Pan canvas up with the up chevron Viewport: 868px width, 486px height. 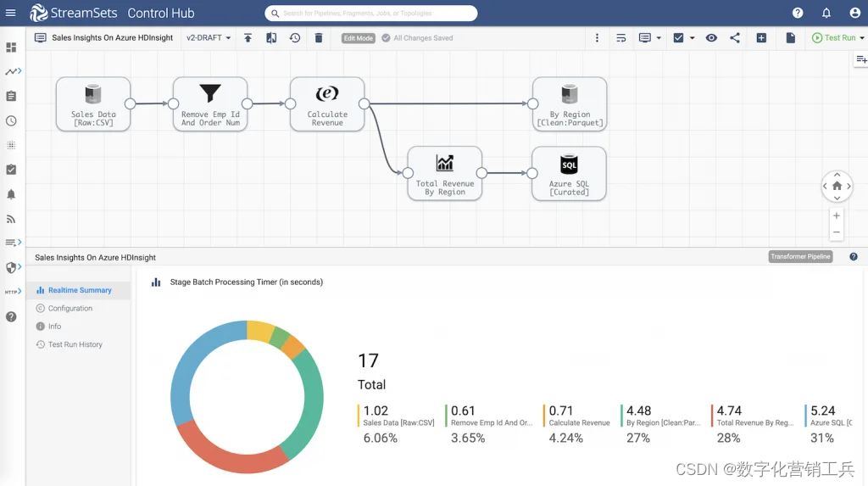click(837, 175)
